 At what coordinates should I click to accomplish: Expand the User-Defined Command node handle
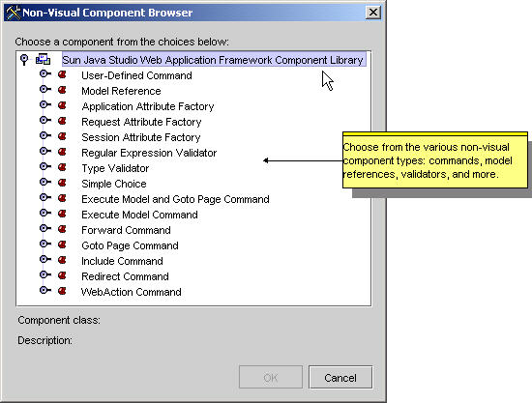45,73
